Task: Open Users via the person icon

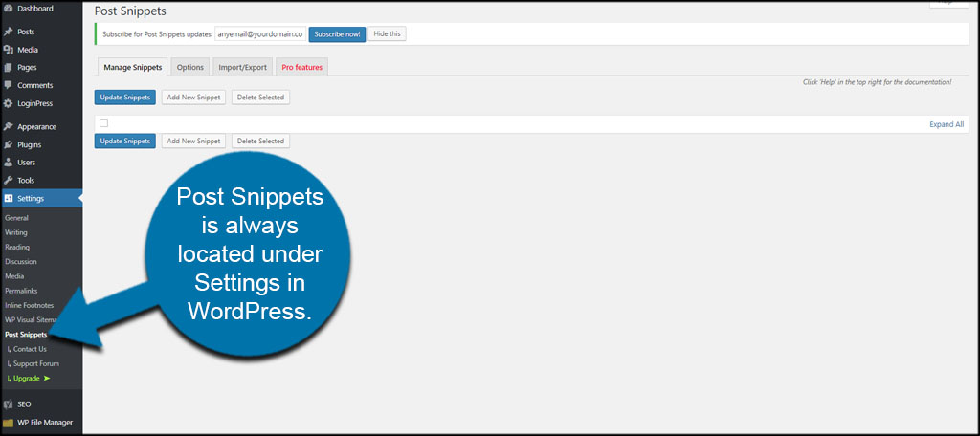Action: click(x=9, y=163)
